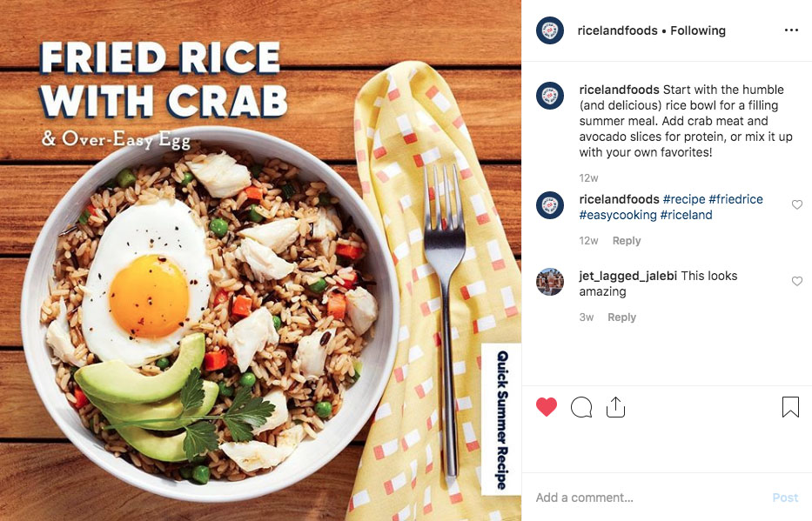Image resolution: width=812 pixels, height=521 pixels.
Task: Open ricelandfoods profile picture in header
Action: pyautogui.click(x=550, y=30)
